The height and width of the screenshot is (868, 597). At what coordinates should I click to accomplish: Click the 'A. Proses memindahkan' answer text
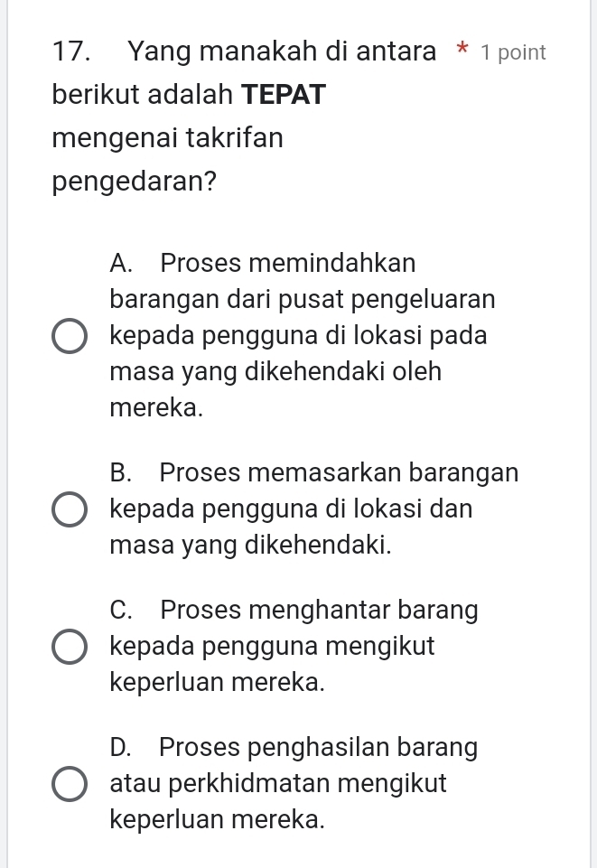pos(263,264)
